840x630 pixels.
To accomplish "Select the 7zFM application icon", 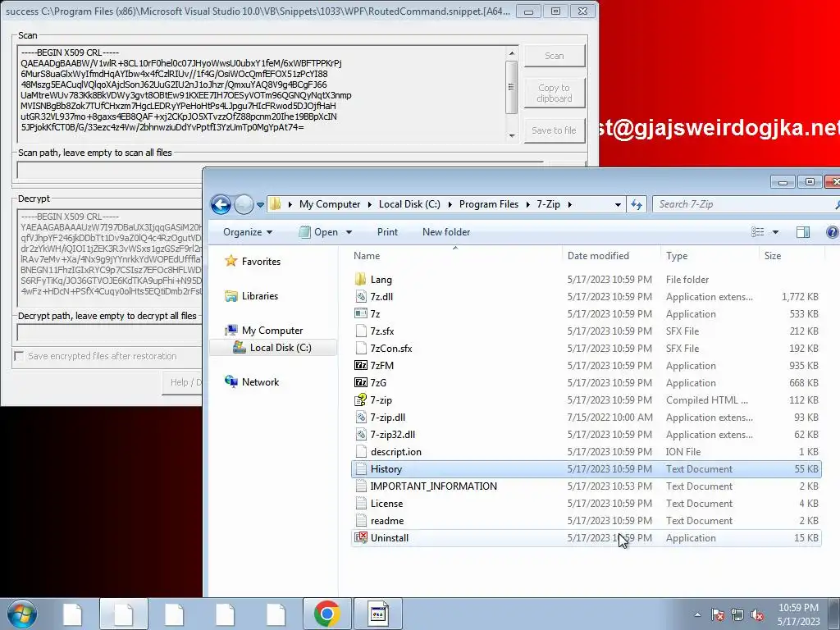I will point(361,365).
